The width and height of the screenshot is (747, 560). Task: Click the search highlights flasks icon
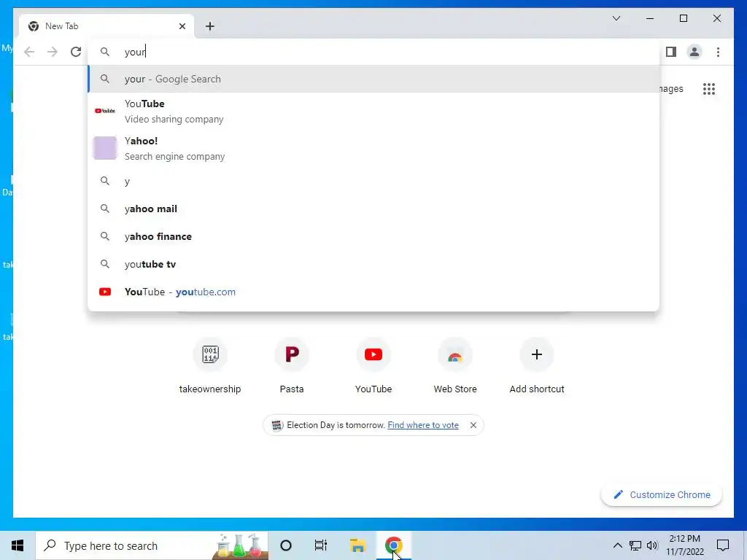[x=239, y=545]
